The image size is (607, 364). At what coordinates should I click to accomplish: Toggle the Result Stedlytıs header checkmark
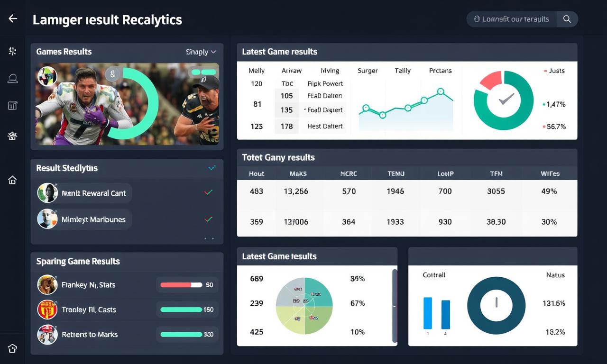[x=212, y=168]
